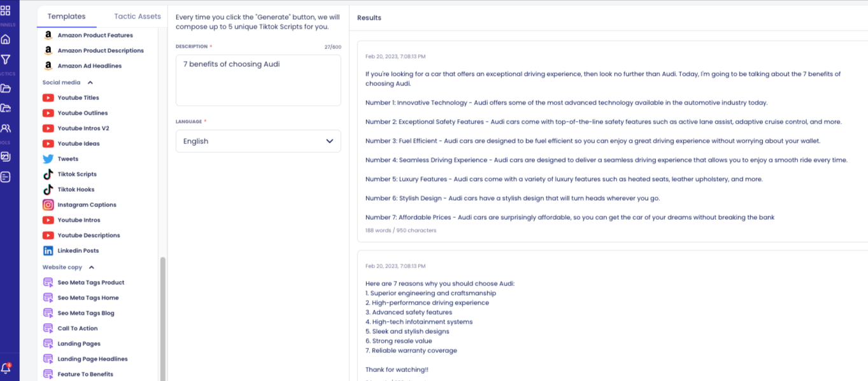
Task: Click the Landing Pages template icon
Action: tap(48, 343)
